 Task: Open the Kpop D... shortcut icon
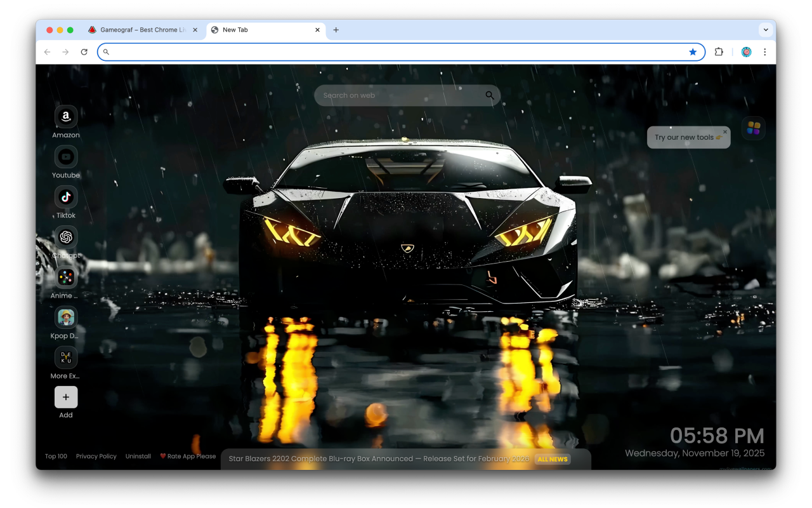66,317
